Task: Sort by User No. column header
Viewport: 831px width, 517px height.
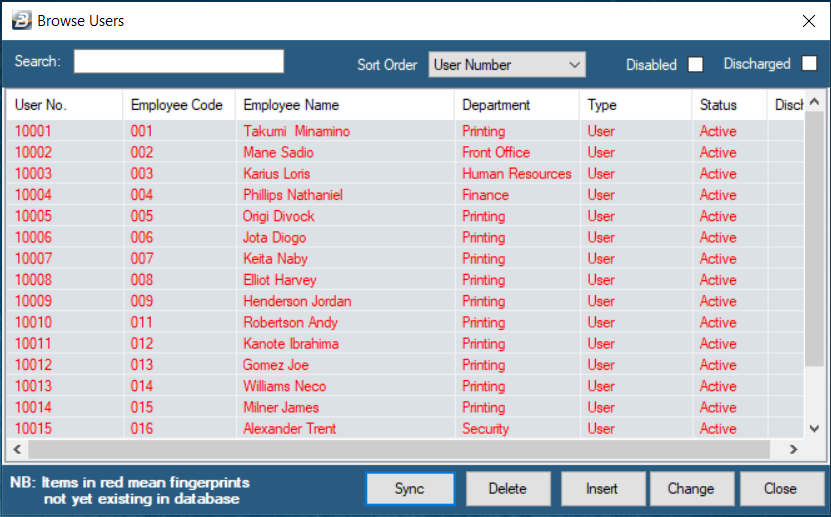Action: pos(64,105)
